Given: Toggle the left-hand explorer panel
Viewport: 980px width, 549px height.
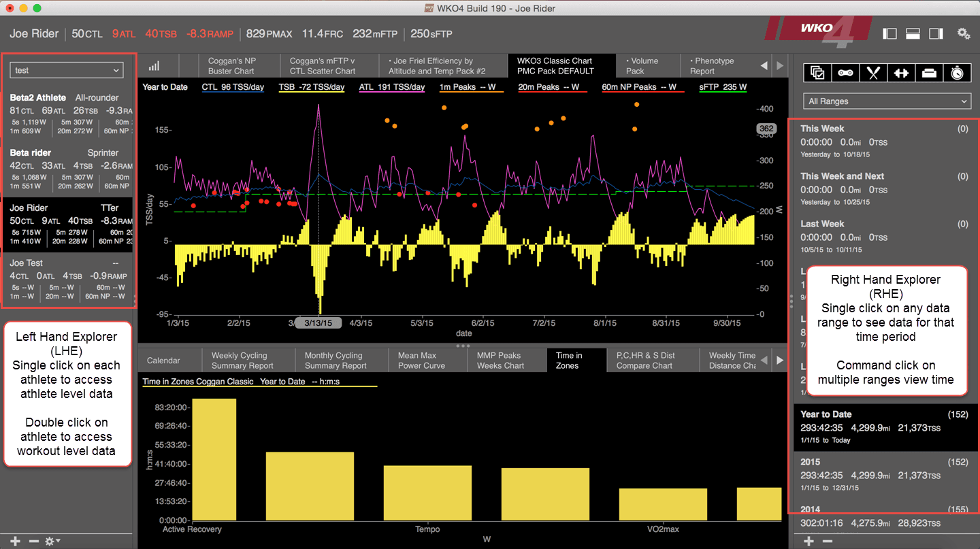Looking at the screenshot, I should (889, 33).
